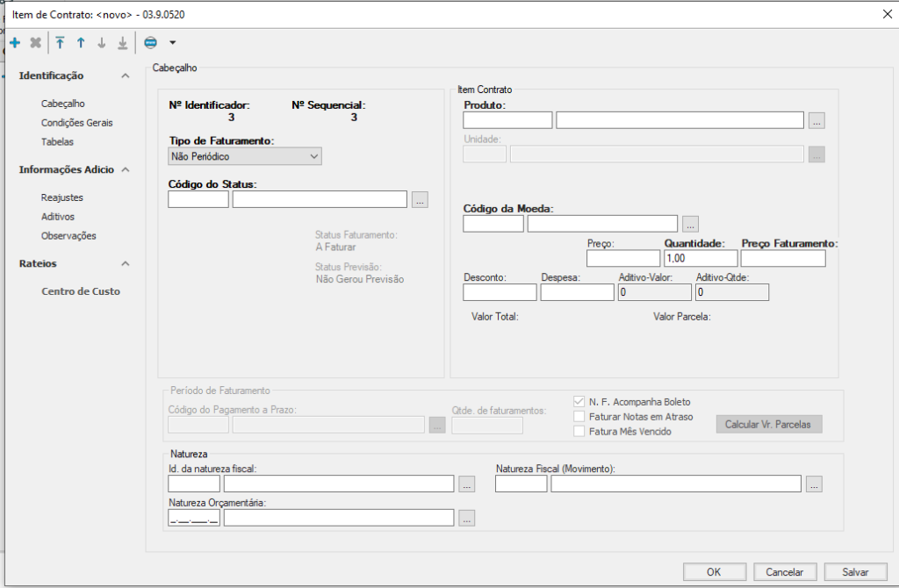Image resolution: width=899 pixels, height=588 pixels.
Task: Click the Quantidade input field
Action: (x=700, y=259)
